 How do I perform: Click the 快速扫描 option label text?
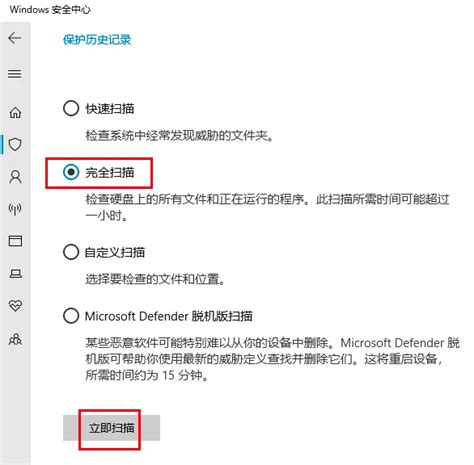click(110, 109)
